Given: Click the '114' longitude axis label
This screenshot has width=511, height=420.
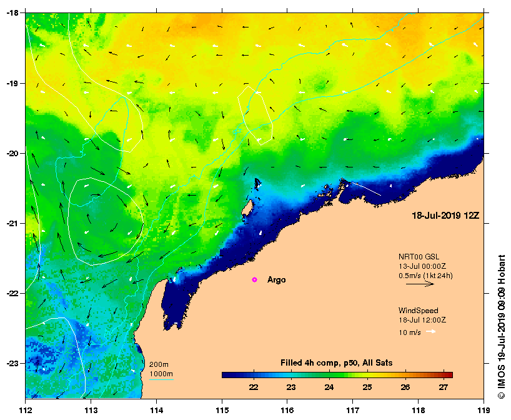Looking at the screenshot, I should 156,411.
